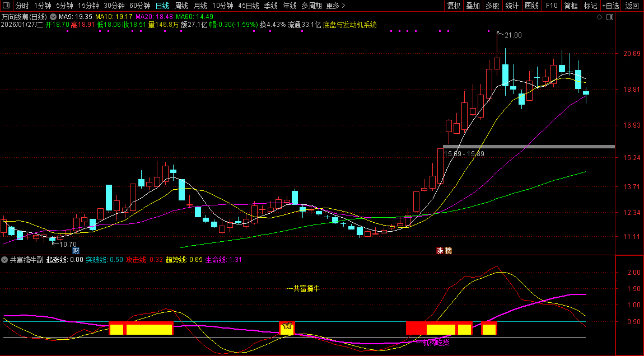This screenshot has width=644, height=356.
Task: Add stock via +自选 button
Action: pyautogui.click(x=611, y=6)
